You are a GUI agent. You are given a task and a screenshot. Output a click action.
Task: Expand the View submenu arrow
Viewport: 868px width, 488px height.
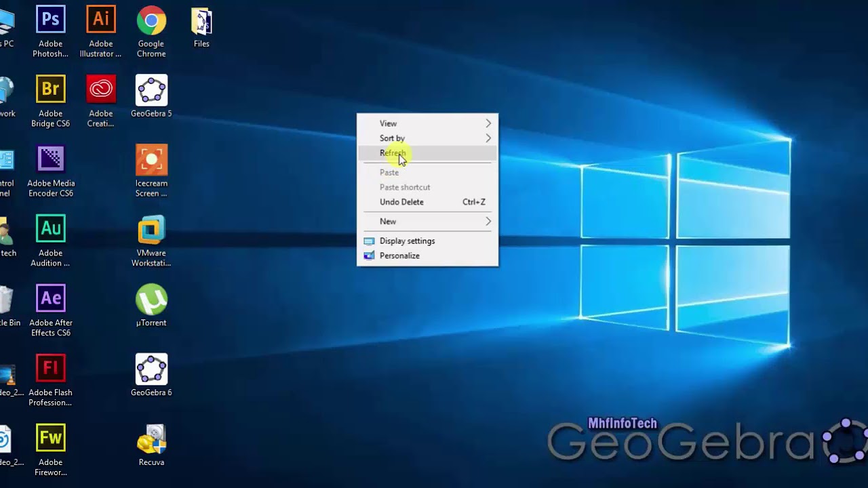pos(488,123)
